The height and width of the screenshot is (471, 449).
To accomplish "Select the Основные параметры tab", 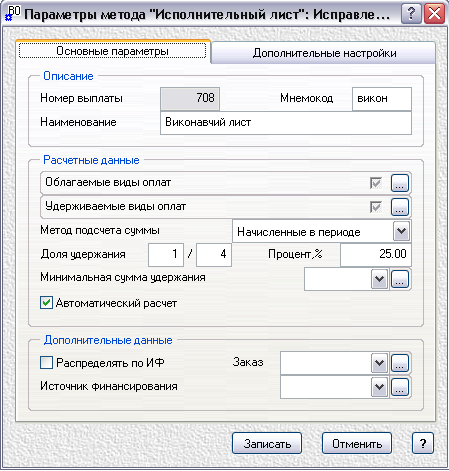I will tap(113, 51).
